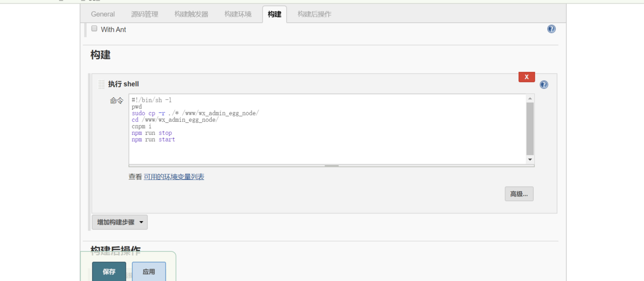The image size is (644, 281).
Task: Apply changes with the 应用 button
Action: tap(149, 271)
